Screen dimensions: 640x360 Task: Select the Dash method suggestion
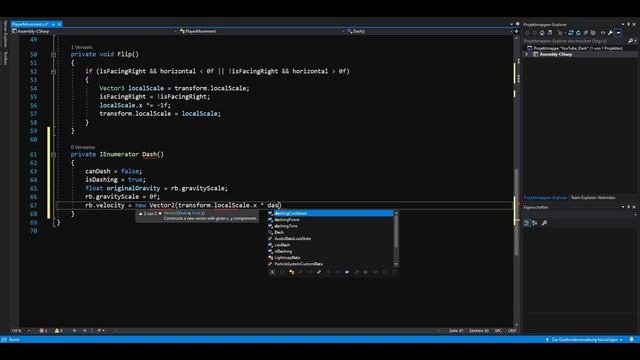click(x=331, y=232)
